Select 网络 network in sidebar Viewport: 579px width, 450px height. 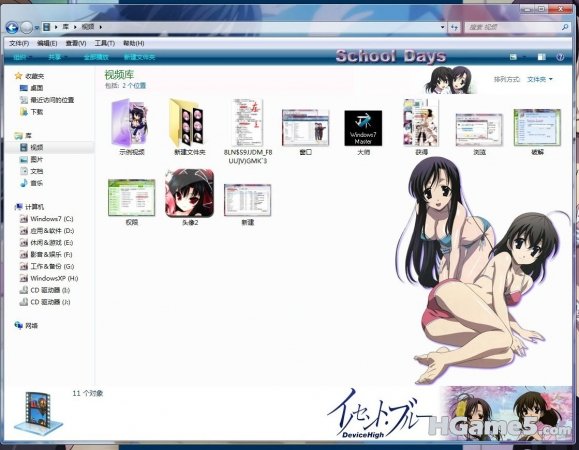click(26, 326)
